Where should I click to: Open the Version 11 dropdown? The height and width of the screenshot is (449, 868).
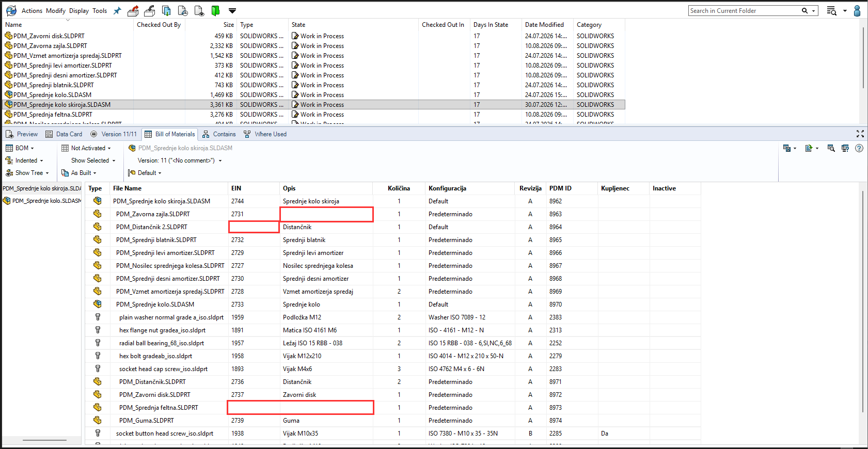[x=180, y=161]
